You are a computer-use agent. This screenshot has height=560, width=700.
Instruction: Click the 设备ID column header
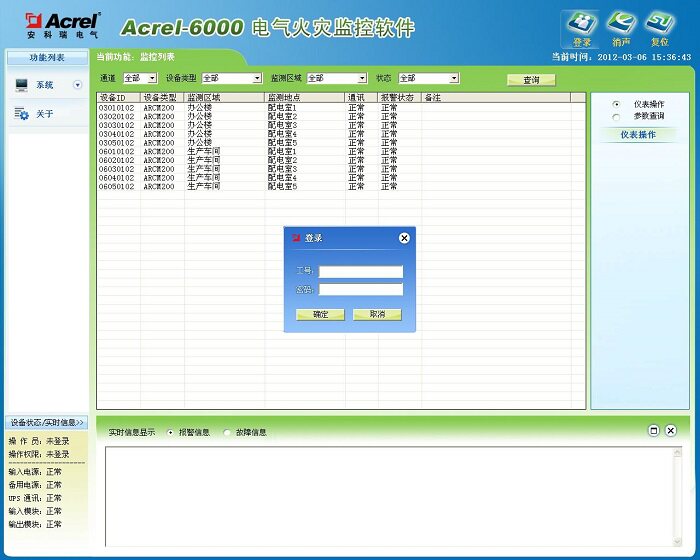[x=119, y=98]
